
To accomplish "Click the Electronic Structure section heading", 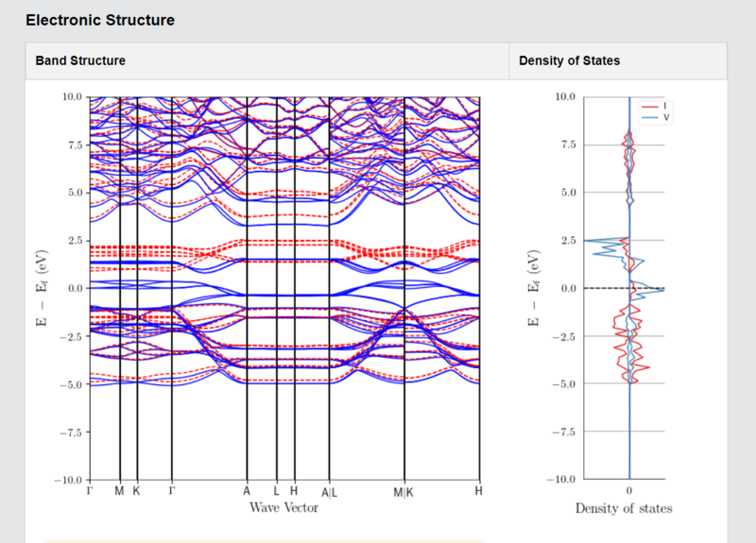I will coord(100,20).
